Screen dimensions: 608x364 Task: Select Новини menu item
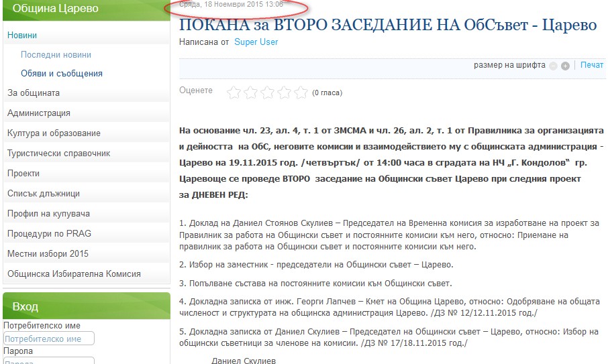pyautogui.click(x=87, y=36)
